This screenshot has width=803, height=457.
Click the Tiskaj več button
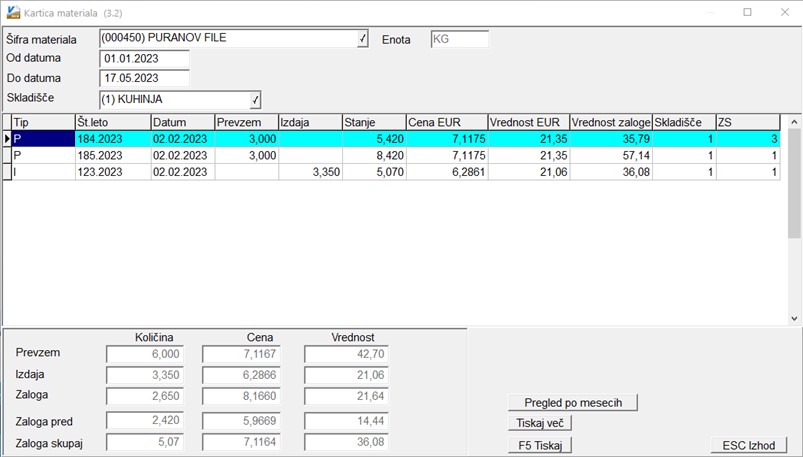[539, 423]
